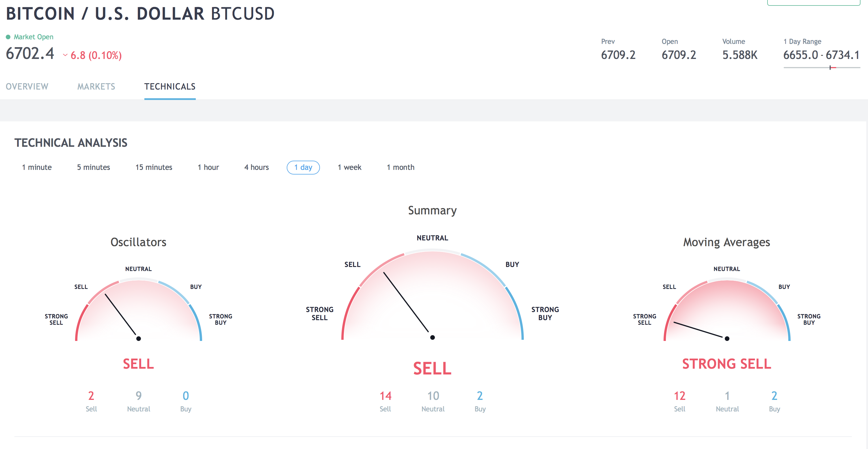Screen dimensions: 868x449
Task: Click the Oscillators sell count 2
Action: click(x=91, y=396)
